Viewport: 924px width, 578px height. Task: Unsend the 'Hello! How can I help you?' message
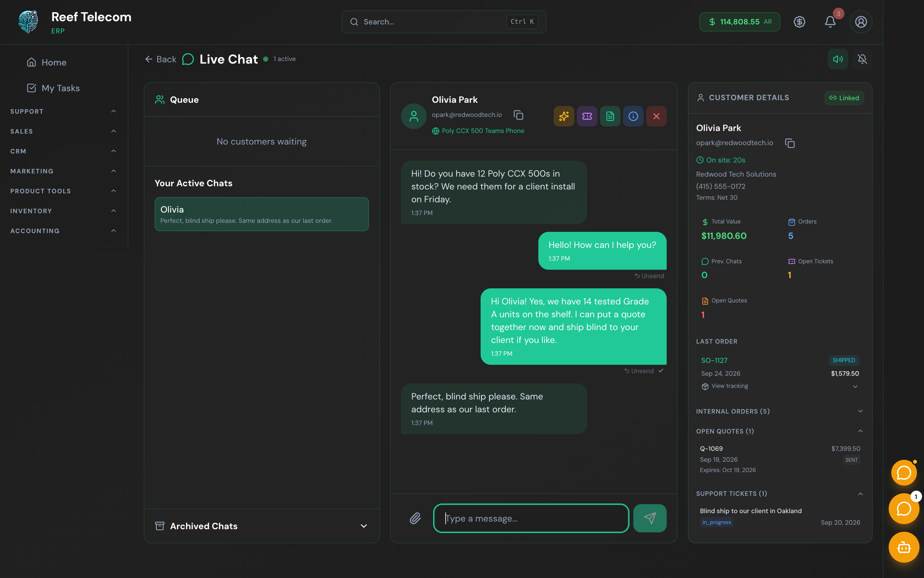(x=649, y=276)
